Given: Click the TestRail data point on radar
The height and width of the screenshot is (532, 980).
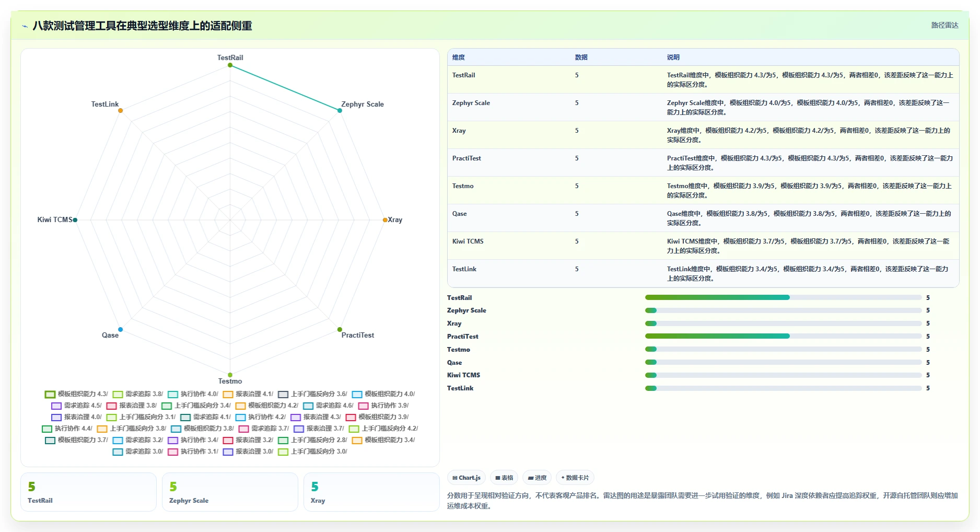Looking at the screenshot, I should coord(230,65).
